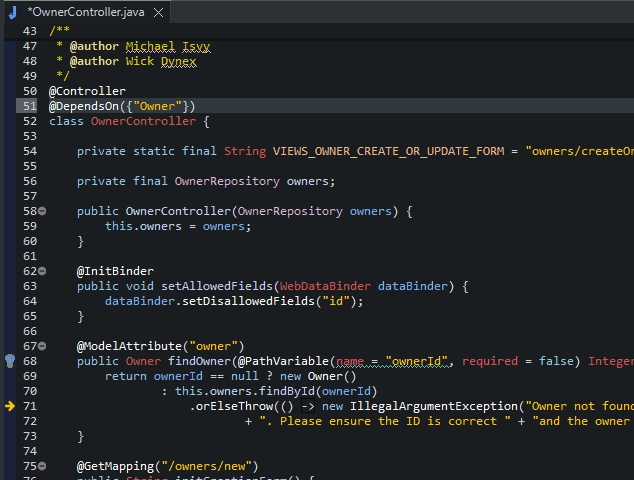Click the underlined name = "ownerId" warning

tap(391, 361)
